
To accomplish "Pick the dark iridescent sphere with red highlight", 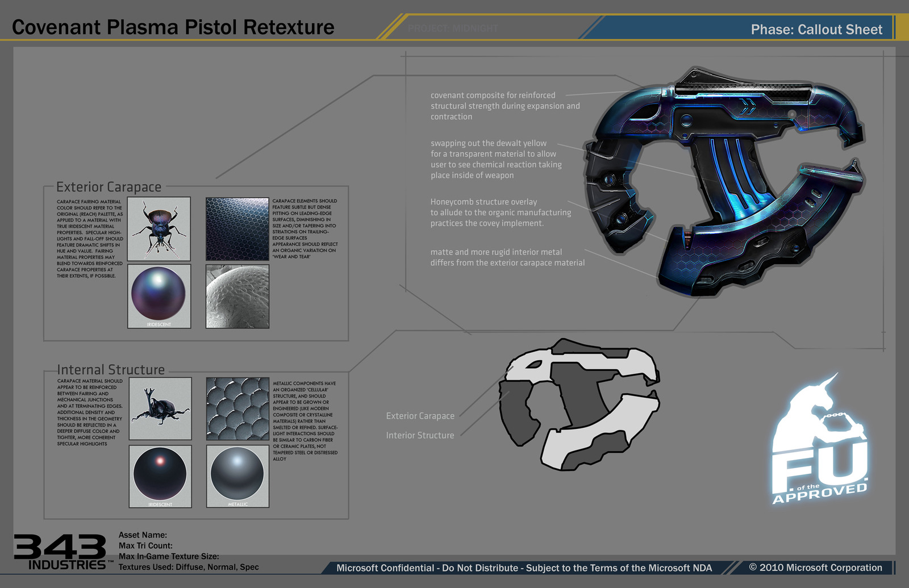I will coord(160,474).
